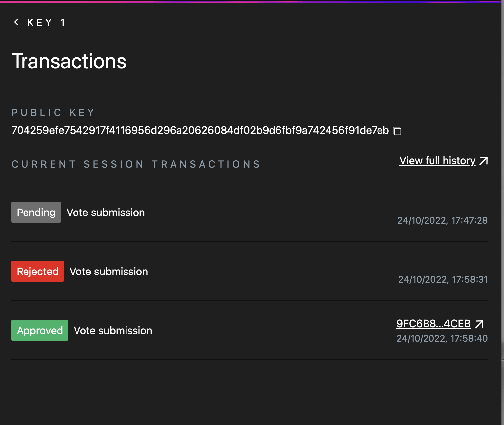Click the clipboard icon after the public key string
The image size is (504, 425).
pyautogui.click(x=397, y=131)
